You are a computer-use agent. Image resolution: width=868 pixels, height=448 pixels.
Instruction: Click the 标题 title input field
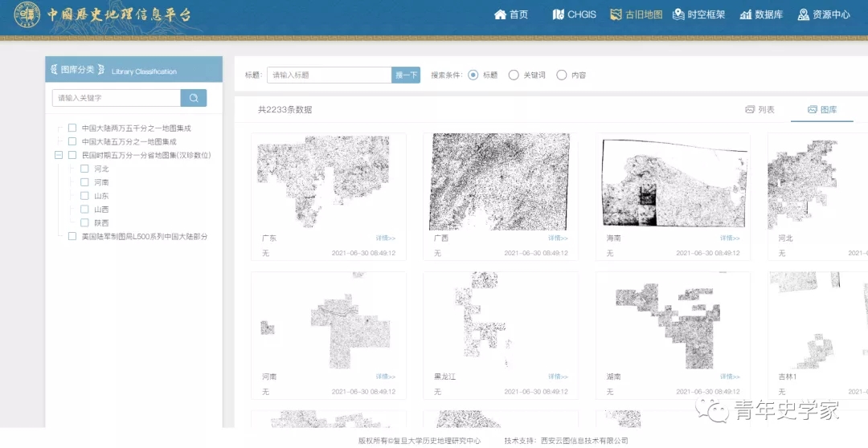(x=330, y=75)
